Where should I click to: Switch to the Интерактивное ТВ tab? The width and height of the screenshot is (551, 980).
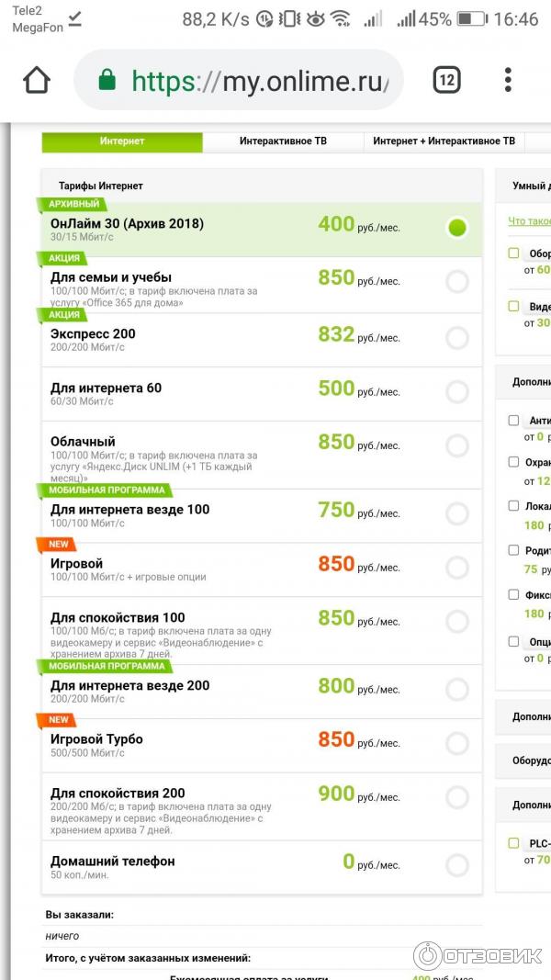click(x=283, y=141)
